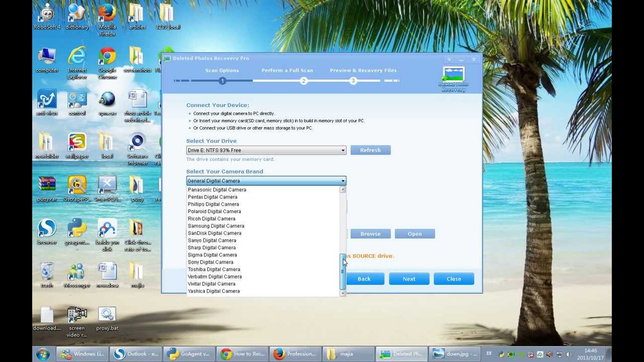This screenshot has height=362, width=644.
Task: Collapse the camera brand combo box
Action: [266, 180]
